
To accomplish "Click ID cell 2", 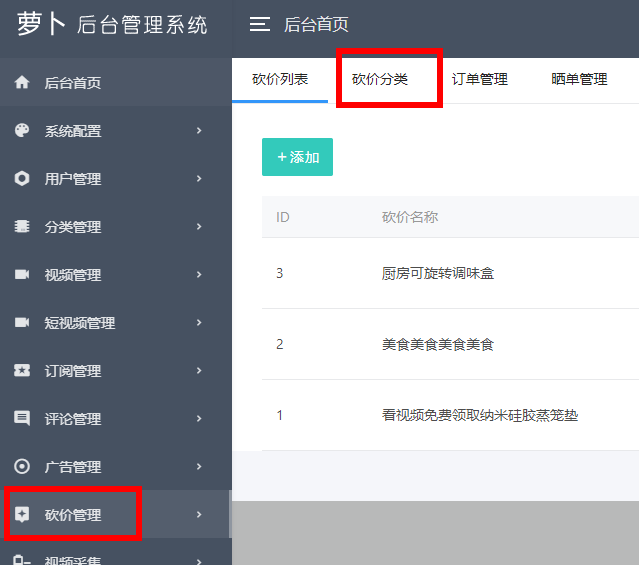I will click(280, 344).
